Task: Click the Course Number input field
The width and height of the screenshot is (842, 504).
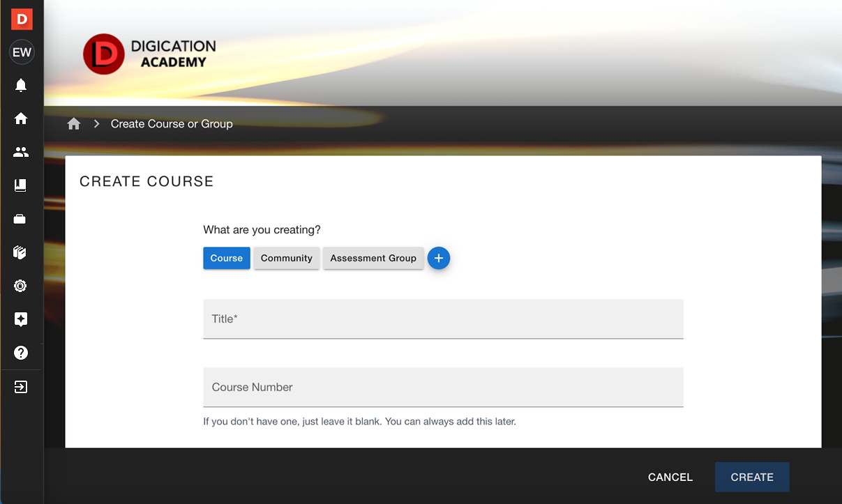Action: (443, 388)
